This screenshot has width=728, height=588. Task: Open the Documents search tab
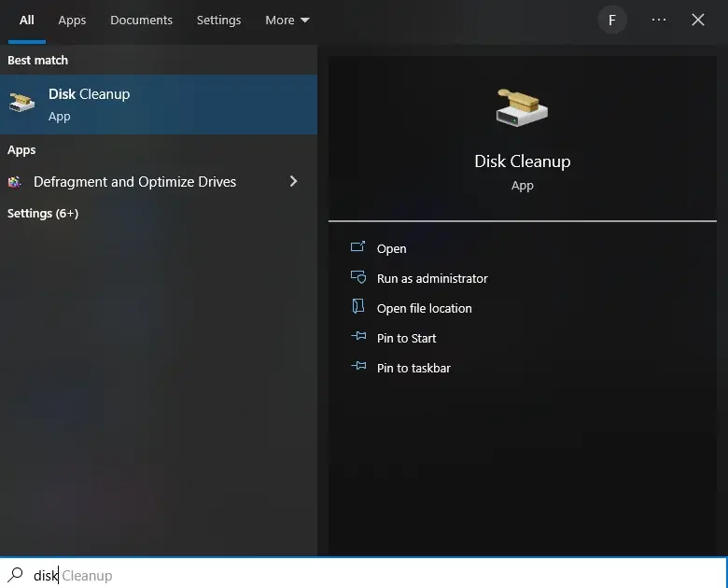pos(141,20)
